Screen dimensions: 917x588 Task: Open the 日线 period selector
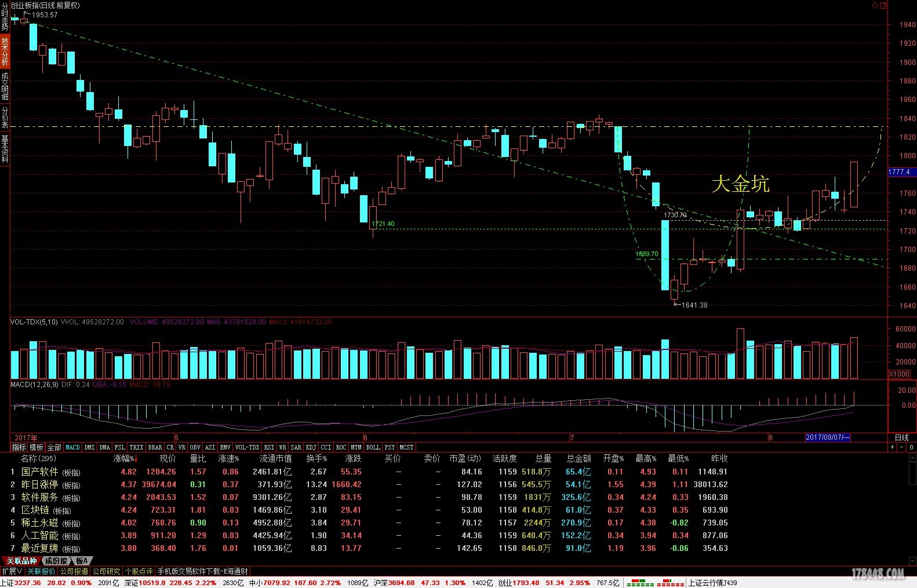coord(902,437)
